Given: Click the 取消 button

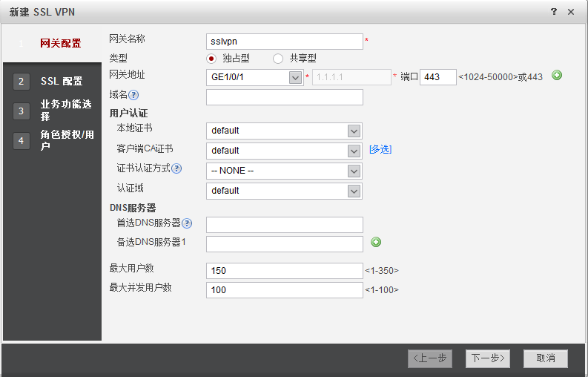Looking at the screenshot, I should (x=546, y=358).
